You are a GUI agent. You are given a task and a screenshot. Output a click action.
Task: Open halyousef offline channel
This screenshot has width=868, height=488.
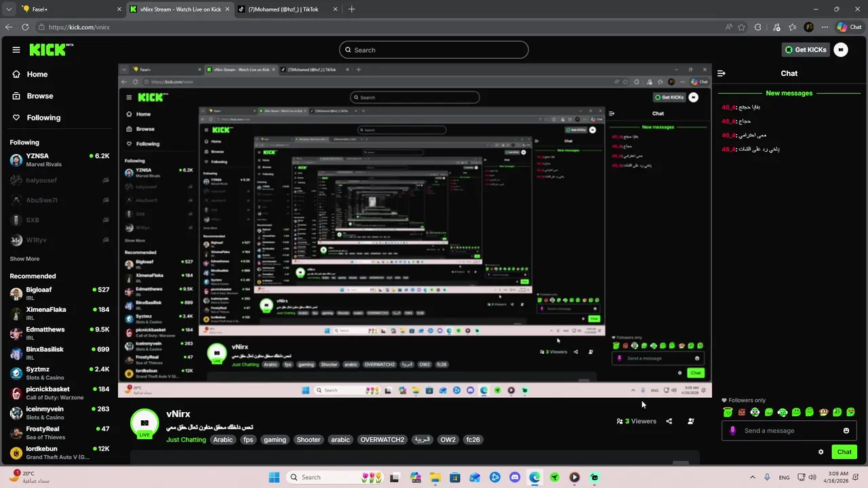[x=60, y=180]
